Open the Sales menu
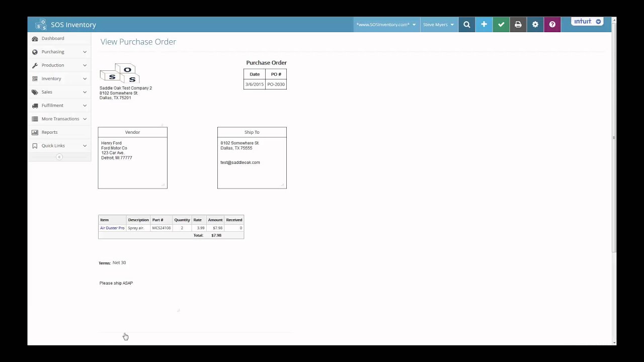The width and height of the screenshot is (644, 362). point(47,92)
